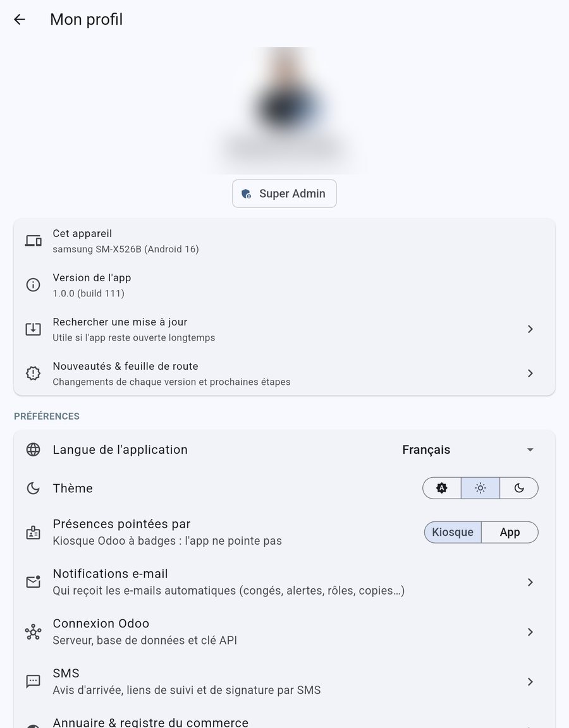Viewport: 569px width, 728px height.
Task: Click the network hub icon for Connexion Odoo
Action: pyautogui.click(x=33, y=632)
